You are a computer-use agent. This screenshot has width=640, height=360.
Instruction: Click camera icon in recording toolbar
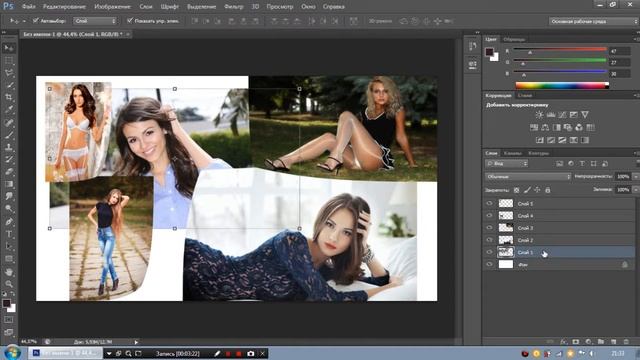pyautogui.click(x=251, y=353)
